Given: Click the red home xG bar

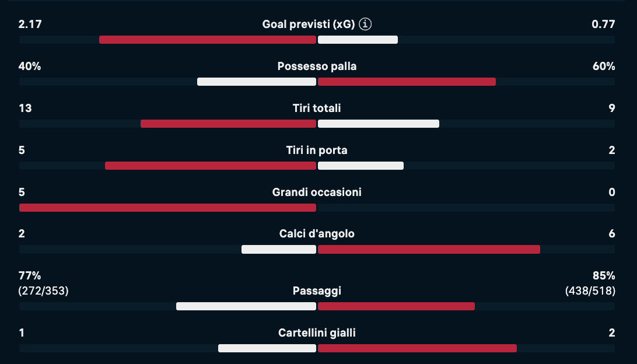Looking at the screenshot, I should 208,40.
